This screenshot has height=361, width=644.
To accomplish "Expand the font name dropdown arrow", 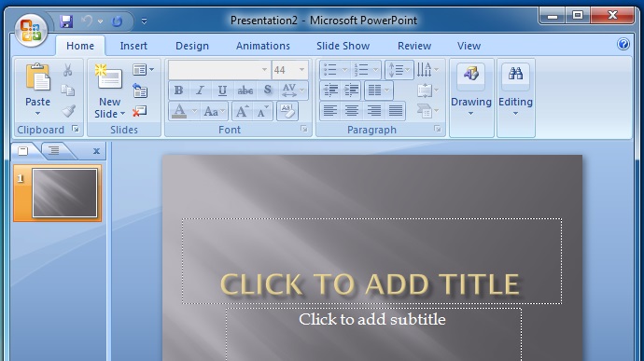I will 264,70.
